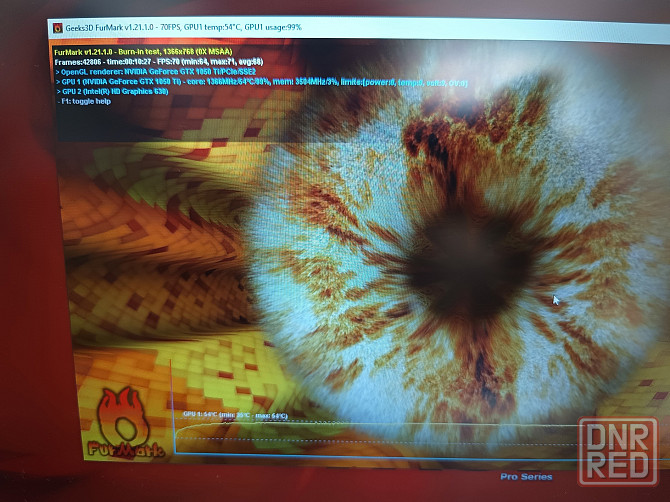Click the 'F1: toggle help' text

click(x=84, y=102)
